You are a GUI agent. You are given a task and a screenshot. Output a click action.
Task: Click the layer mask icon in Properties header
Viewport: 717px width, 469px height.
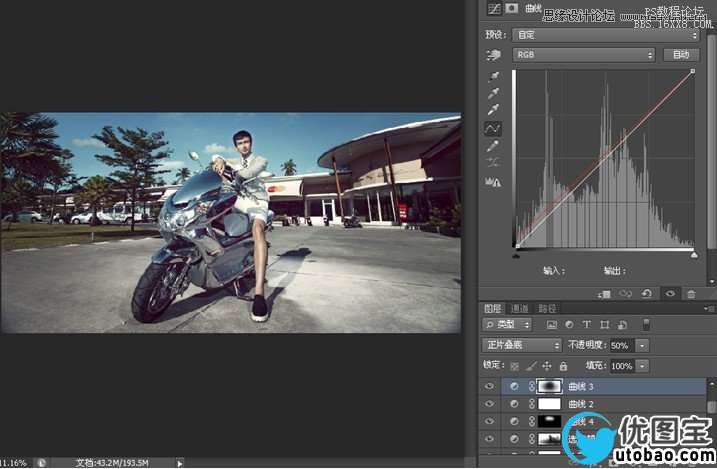point(511,8)
